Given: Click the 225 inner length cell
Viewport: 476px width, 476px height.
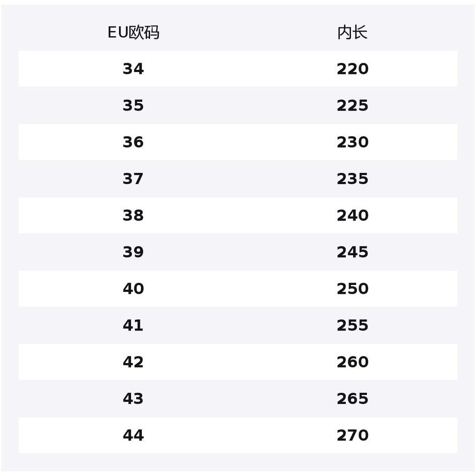Looking at the screenshot, I should pos(352,106).
